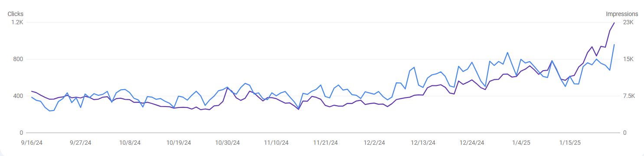Choose the 11/10/24 date label
644x156 pixels.
[276, 143]
